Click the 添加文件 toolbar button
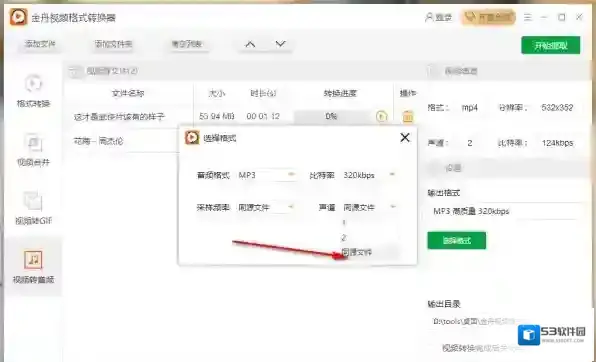 point(40,44)
